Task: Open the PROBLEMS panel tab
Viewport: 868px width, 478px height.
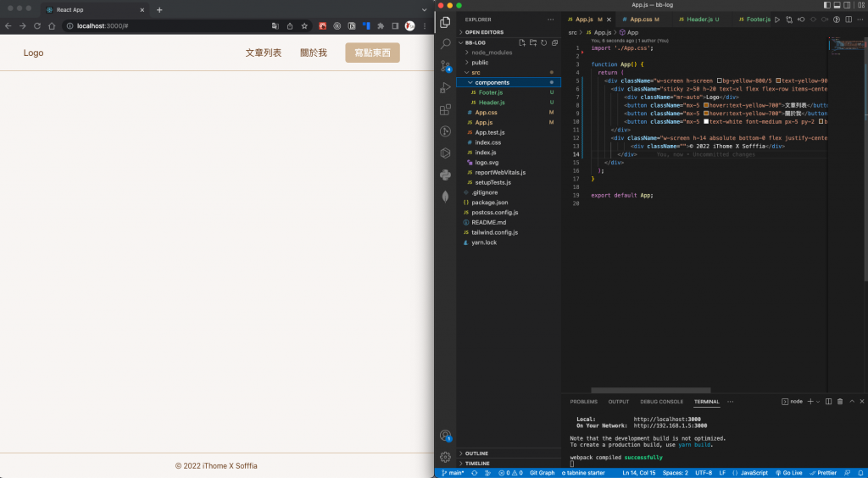Action: [583, 402]
